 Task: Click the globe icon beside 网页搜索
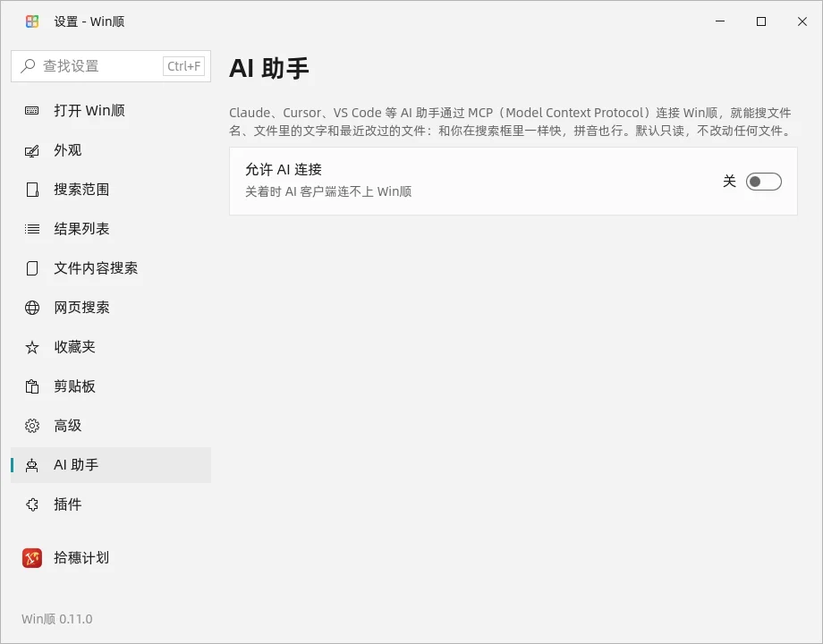(x=32, y=308)
